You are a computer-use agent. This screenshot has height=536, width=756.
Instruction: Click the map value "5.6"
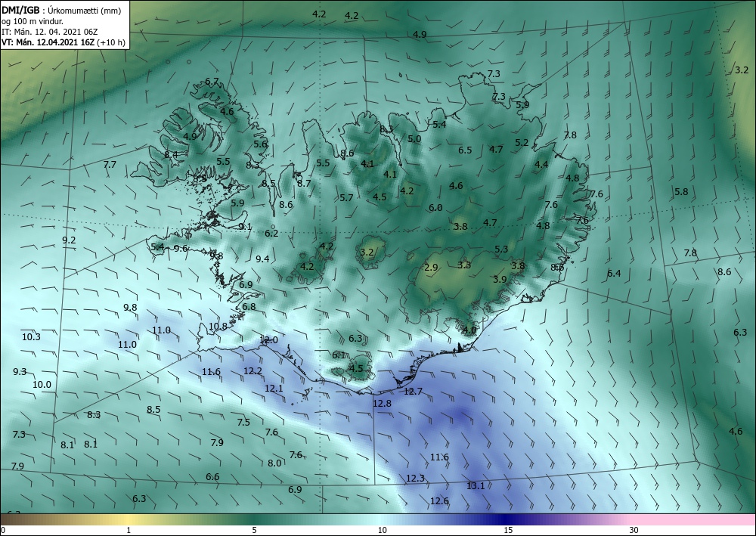pos(260,144)
